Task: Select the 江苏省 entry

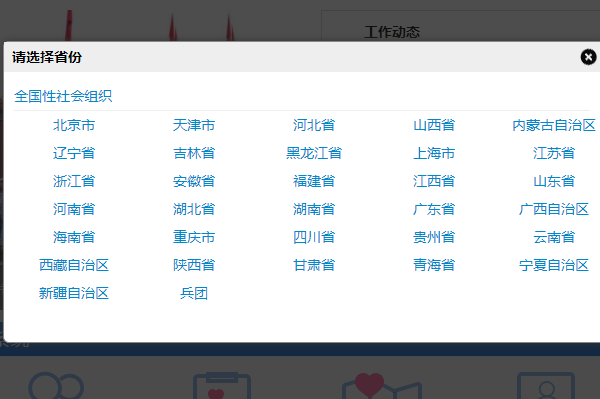Action: tap(554, 153)
